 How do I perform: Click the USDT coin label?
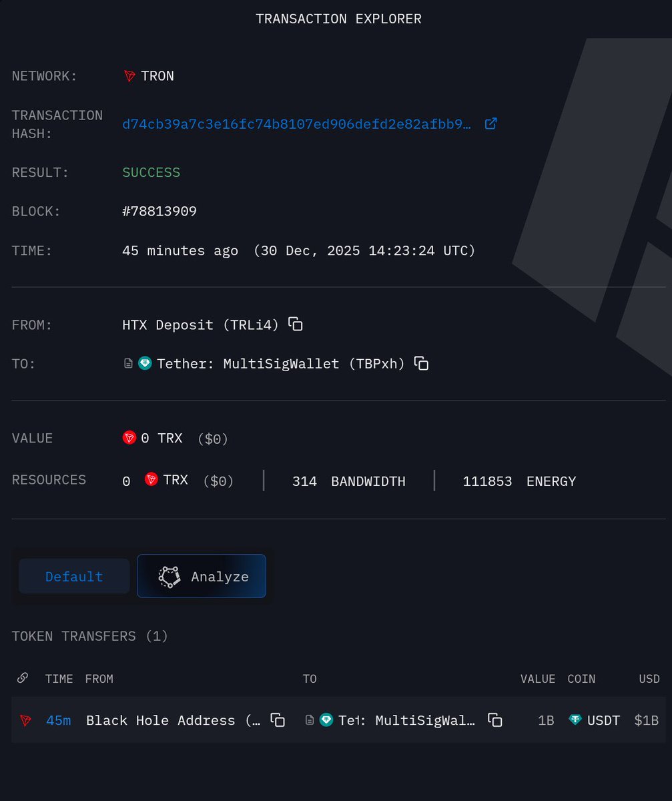click(603, 720)
